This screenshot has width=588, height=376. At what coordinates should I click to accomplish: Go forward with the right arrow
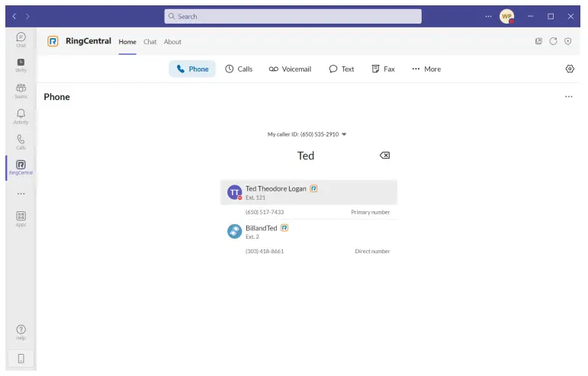(x=27, y=16)
